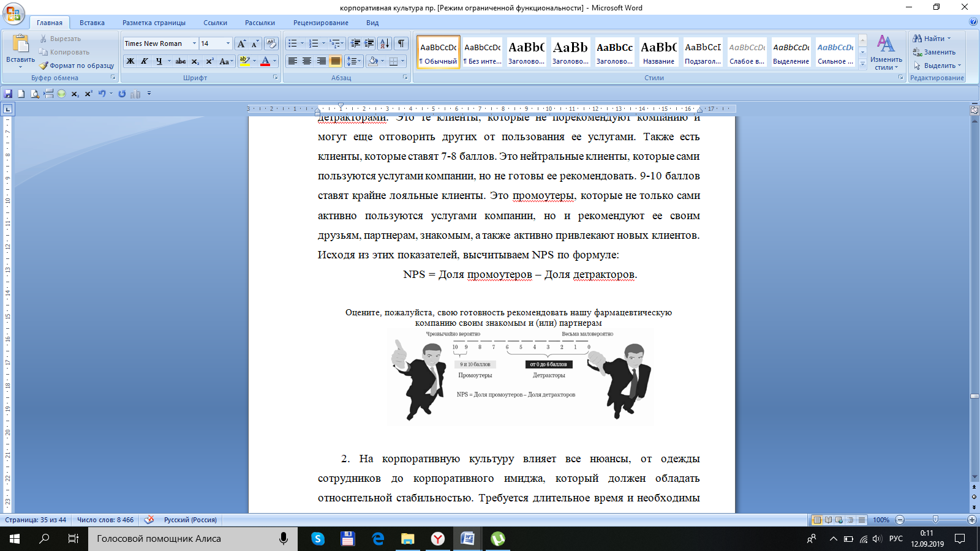Screen dimensions: 980x551
Task: Apply Заголовок 1 style from gallery
Action: click(x=526, y=52)
